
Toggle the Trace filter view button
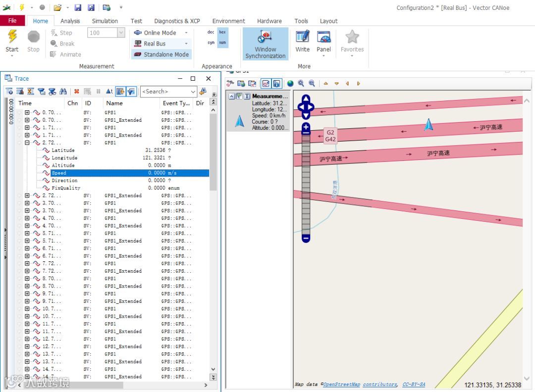131,92
